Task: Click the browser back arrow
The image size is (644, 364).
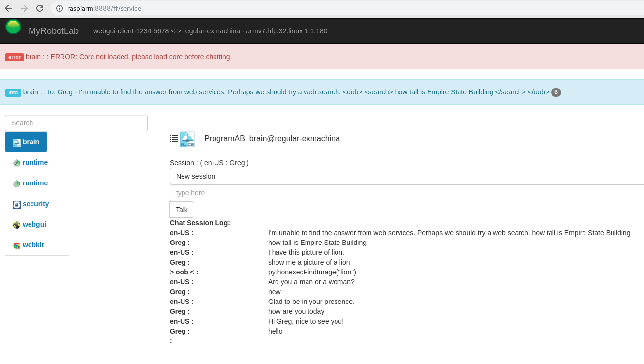Action: (x=8, y=8)
